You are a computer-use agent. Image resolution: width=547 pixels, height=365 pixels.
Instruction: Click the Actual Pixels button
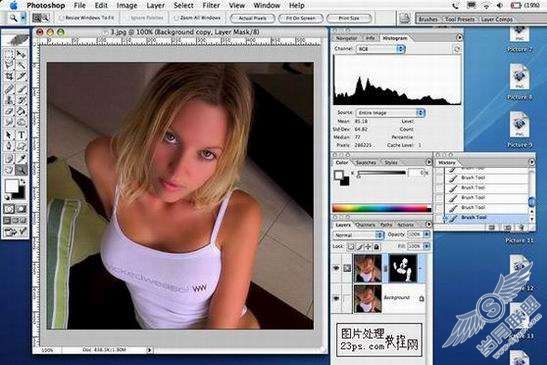(x=252, y=18)
